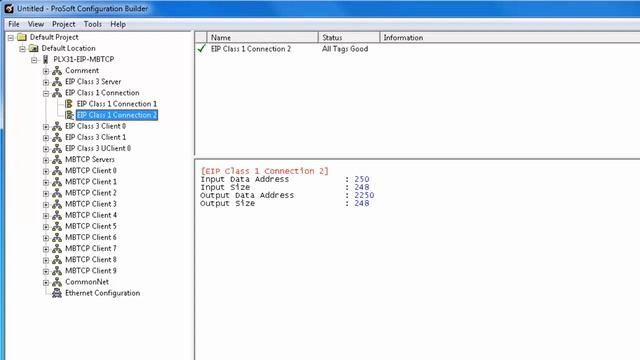Click the EIP Class 3 Client 1 icon

pos(57,137)
